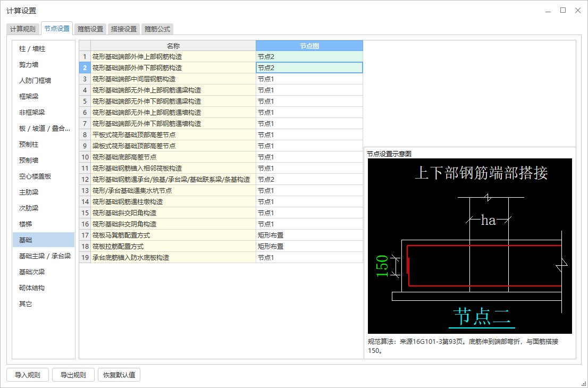Choose 框架梁 category

click(x=44, y=97)
